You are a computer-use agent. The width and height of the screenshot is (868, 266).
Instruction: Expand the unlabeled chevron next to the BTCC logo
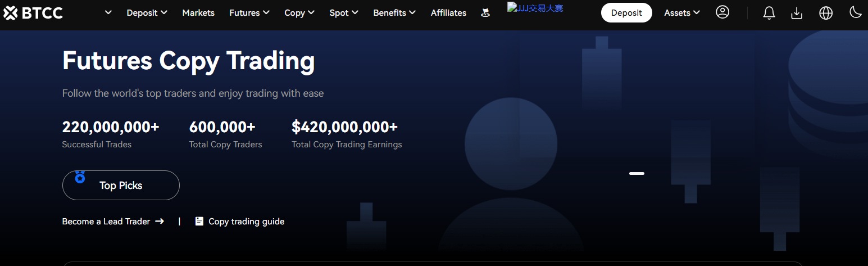pyautogui.click(x=108, y=12)
